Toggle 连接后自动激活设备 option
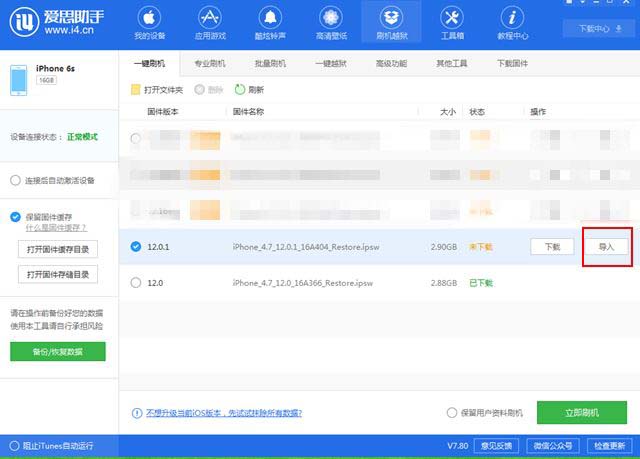The height and width of the screenshot is (459, 640). coord(16,180)
